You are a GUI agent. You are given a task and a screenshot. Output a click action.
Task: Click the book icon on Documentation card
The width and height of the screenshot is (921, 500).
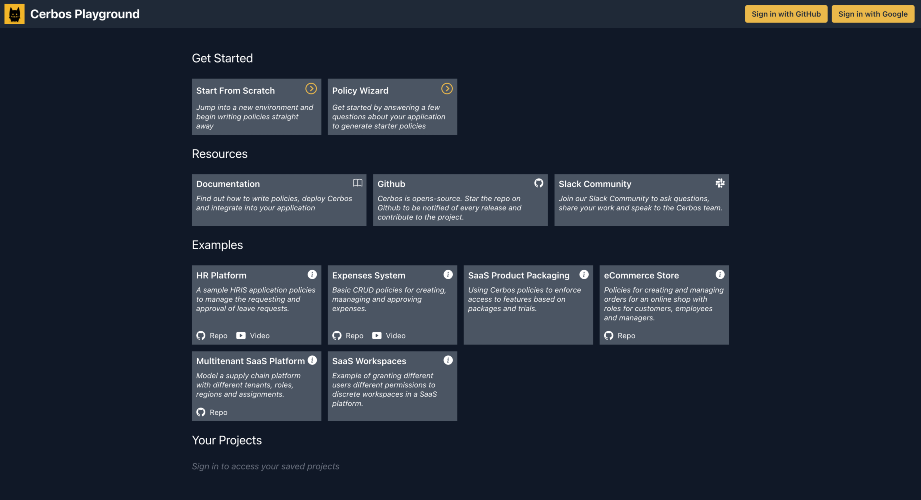point(357,183)
